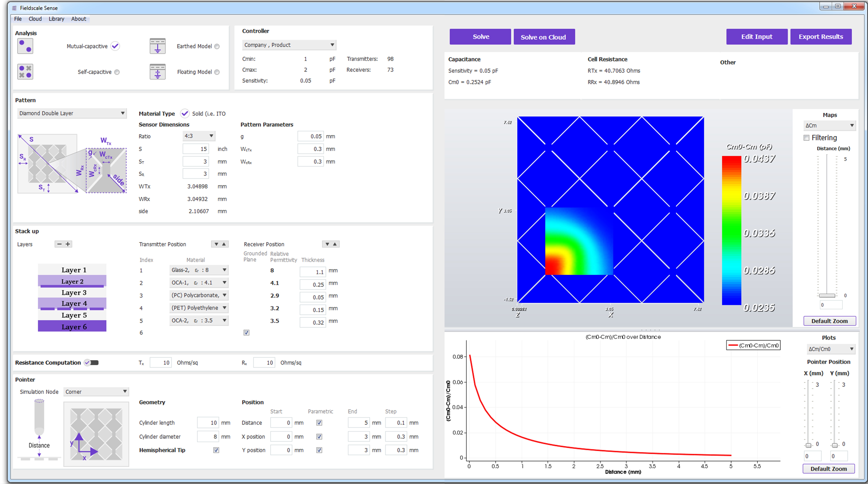The height and width of the screenshot is (484, 868).
Task: Toggle the Resistance Computation switch
Action: point(92,363)
